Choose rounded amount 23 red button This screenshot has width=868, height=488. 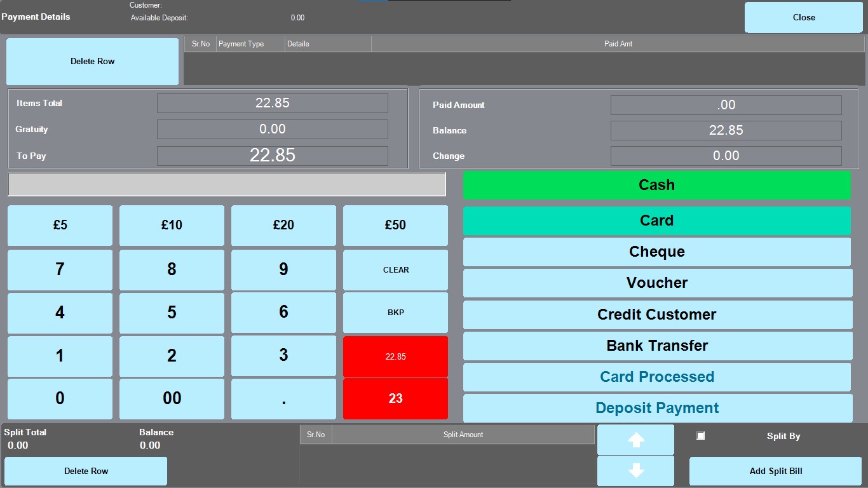[x=395, y=398]
